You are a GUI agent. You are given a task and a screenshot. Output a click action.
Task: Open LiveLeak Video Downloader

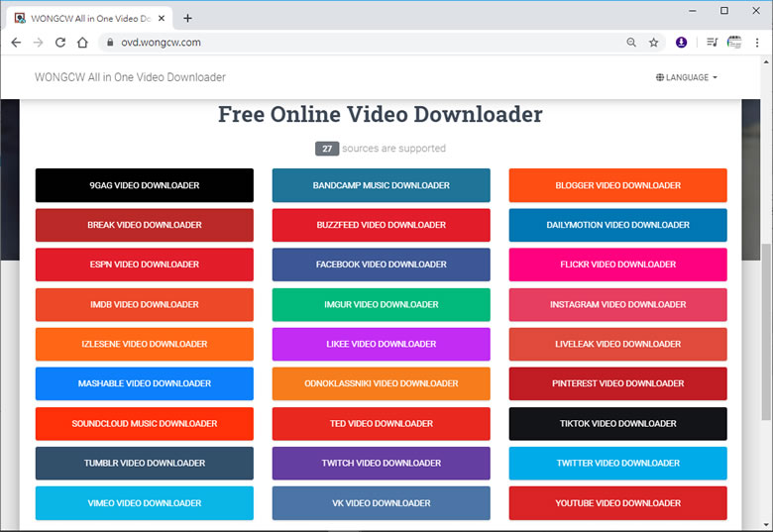click(x=617, y=344)
